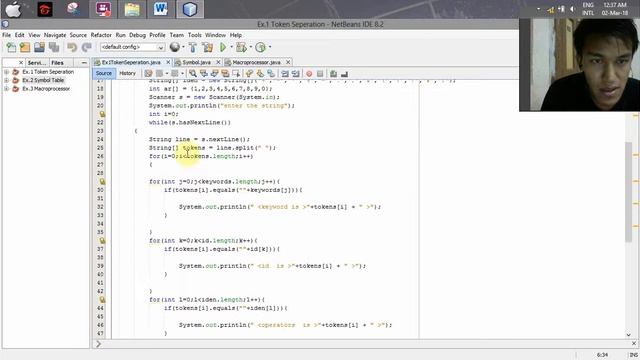Click the New File toolbar icon
Image resolution: width=640 pixels, height=360 pixels.
11,47
